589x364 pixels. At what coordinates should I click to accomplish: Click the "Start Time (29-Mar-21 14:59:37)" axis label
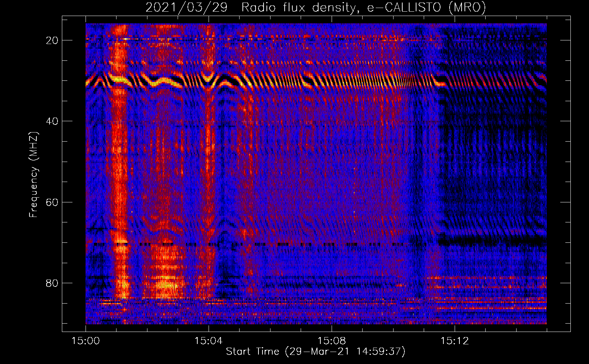316,352
